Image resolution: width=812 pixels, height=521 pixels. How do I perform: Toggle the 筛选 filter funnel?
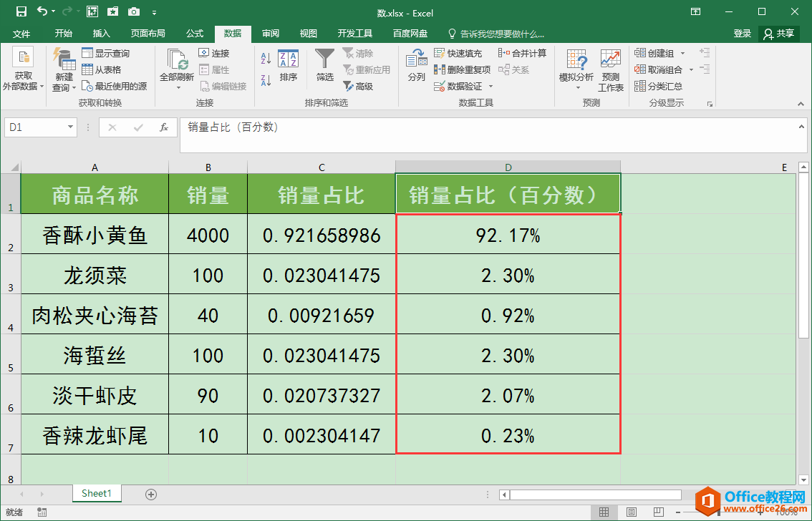324,66
